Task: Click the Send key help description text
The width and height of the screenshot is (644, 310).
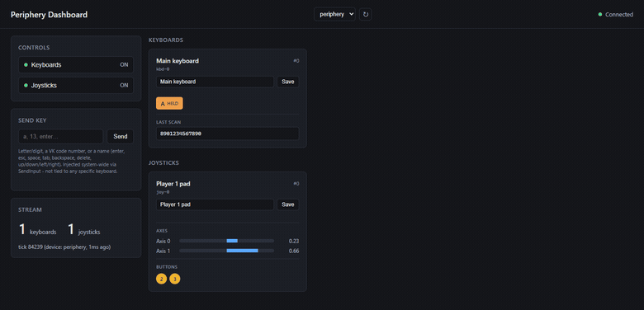Action: [x=72, y=161]
